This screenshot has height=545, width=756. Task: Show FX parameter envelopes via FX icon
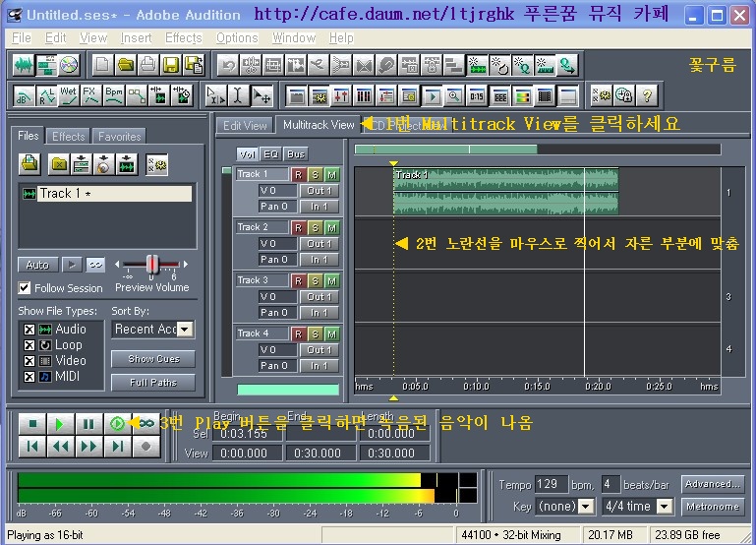[91, 95]
